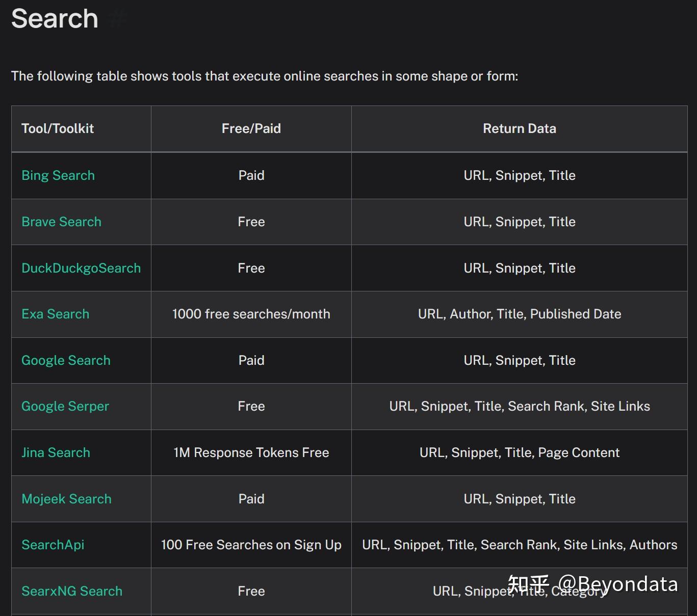Click the 知乎 @Beyondata watermark
The image size is (697, 616).
coord(592,584)
